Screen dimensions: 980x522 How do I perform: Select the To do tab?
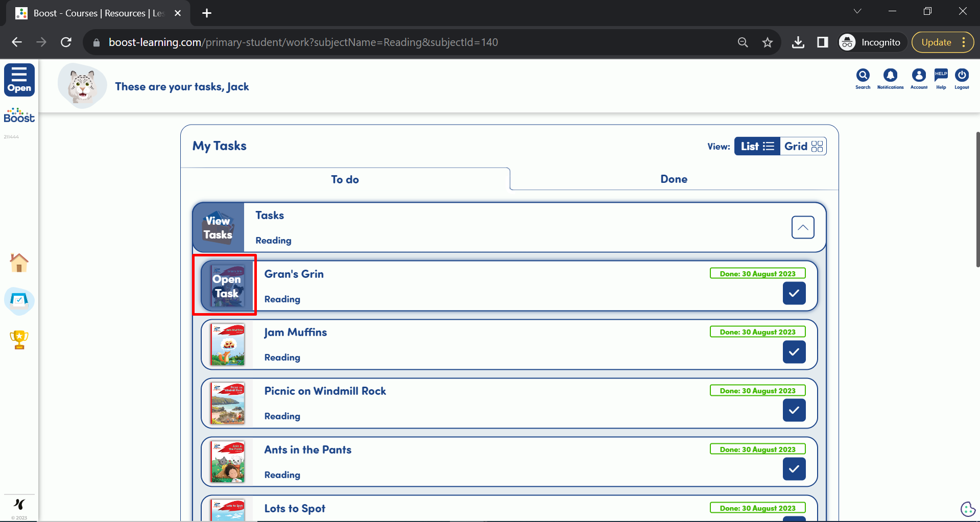(345, 179)
